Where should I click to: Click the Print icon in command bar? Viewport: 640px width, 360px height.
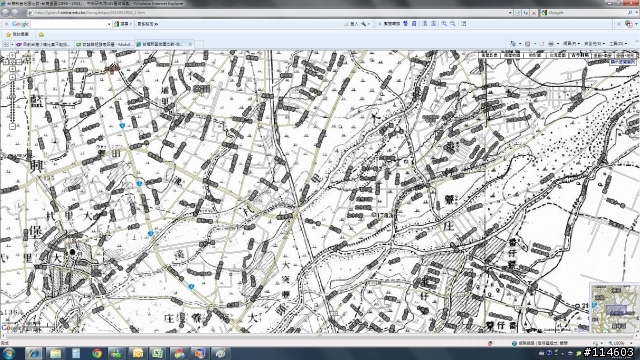click(x=551, y=43)
